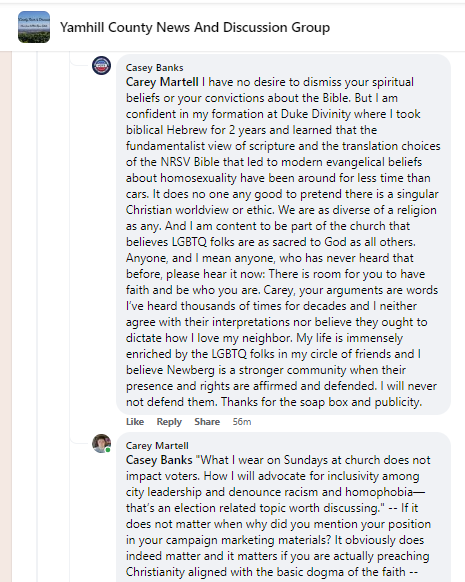Open bold Carey Martell mention in first comment
Screen dimensions: 465x582
coord(162,82)
